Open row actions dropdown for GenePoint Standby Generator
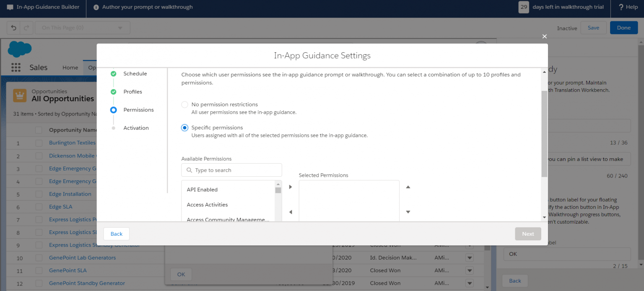 click(x=470, y=283)
